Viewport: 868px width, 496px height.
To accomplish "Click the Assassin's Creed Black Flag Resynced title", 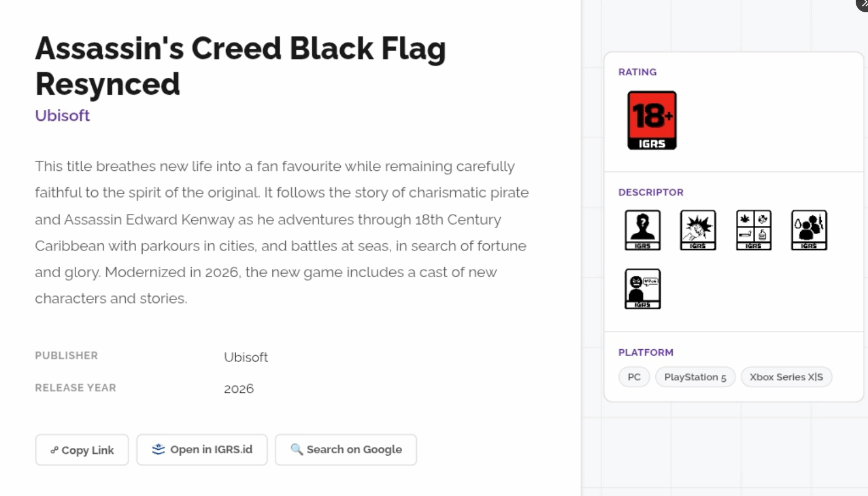I will pos(240,66).
